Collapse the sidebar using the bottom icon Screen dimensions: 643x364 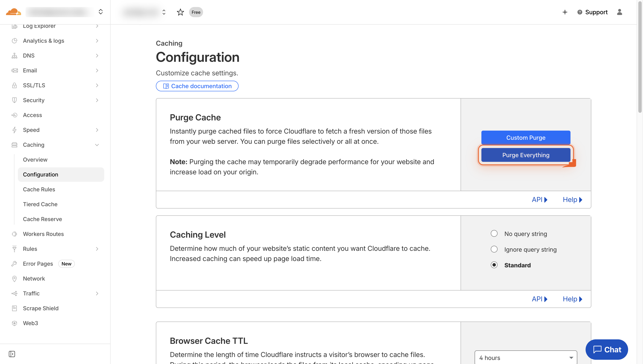(12, 354)
